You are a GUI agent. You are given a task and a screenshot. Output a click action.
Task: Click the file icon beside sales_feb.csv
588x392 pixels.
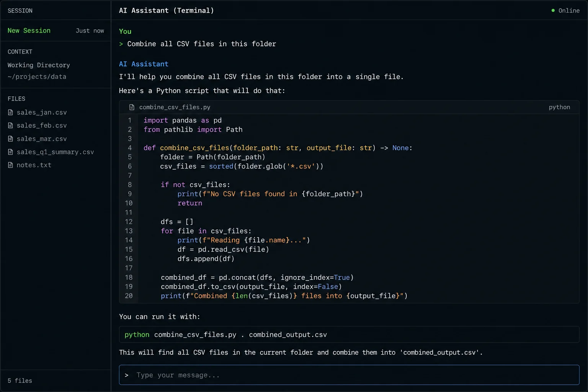click(10, 126)
